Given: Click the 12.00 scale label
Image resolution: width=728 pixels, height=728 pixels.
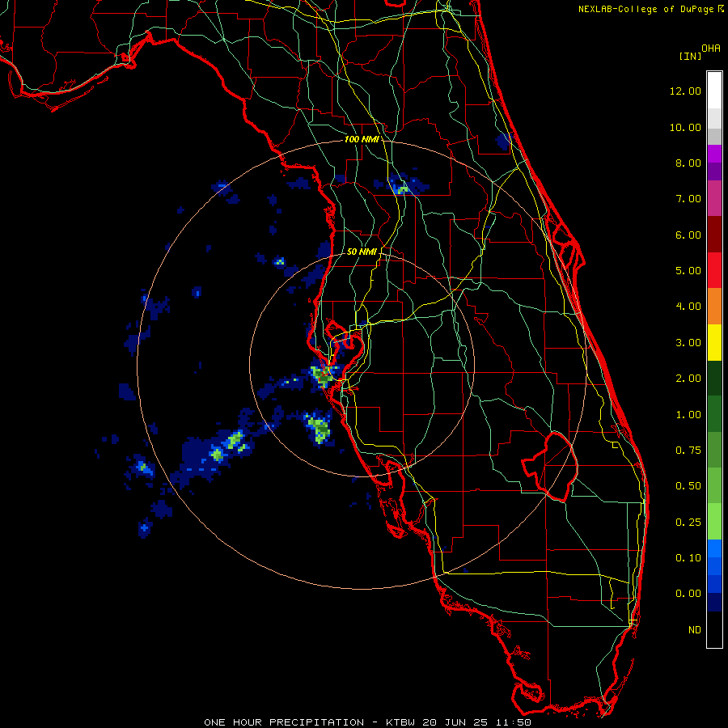Looking at the screenshot, I should [x=685, y=91].
